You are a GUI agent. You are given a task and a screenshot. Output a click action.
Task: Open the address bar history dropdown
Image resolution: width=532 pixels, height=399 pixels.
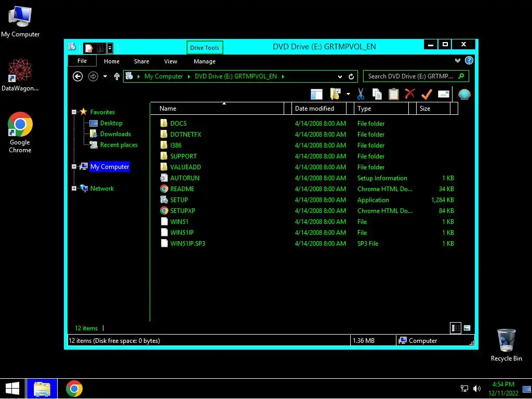(340, 77)
